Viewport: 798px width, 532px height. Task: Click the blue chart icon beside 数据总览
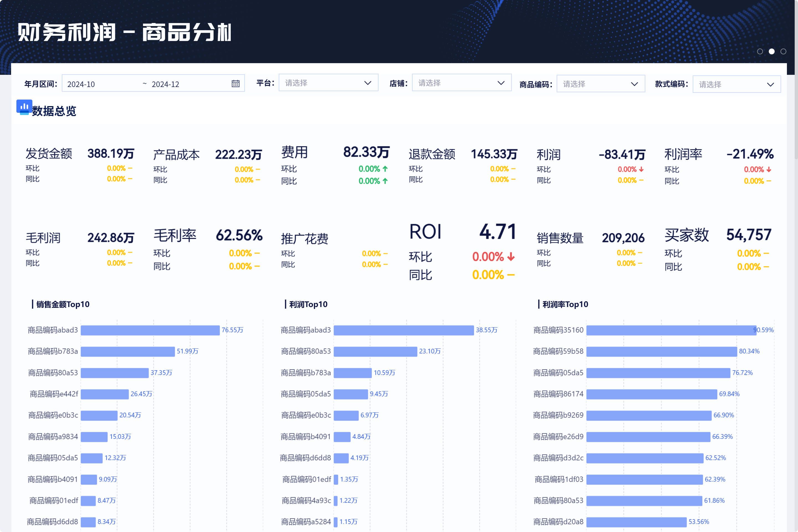click(x=24, y=107)
